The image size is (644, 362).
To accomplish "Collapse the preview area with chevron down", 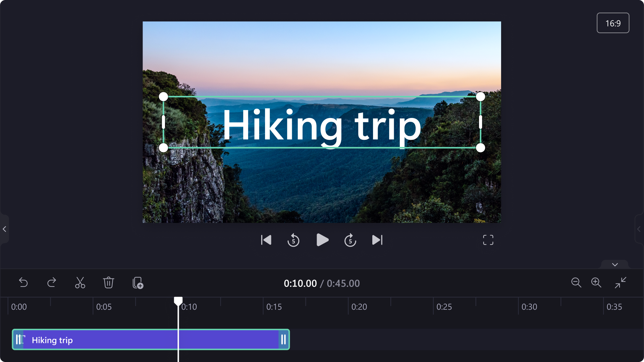I will pyautogui.click(x=614, y=264).
